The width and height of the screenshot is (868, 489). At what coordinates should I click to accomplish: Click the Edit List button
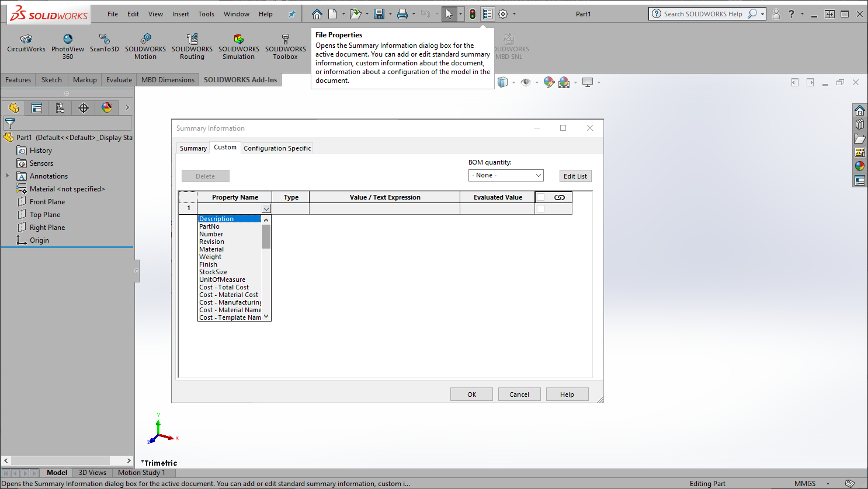tap(575, 176)
